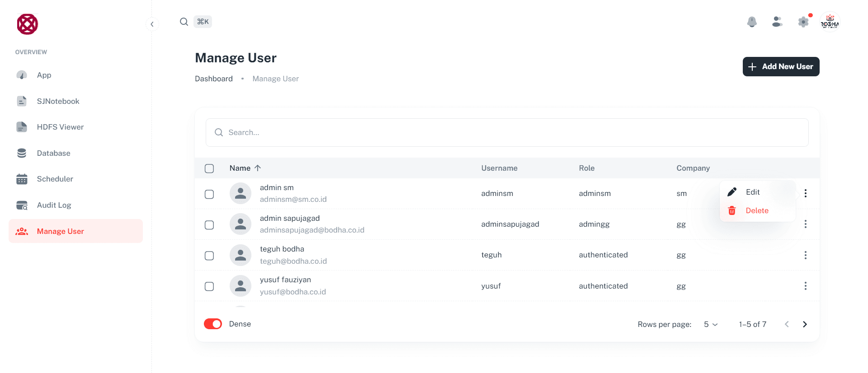Check the teguh bodha row checkbox

coord(209,256)
